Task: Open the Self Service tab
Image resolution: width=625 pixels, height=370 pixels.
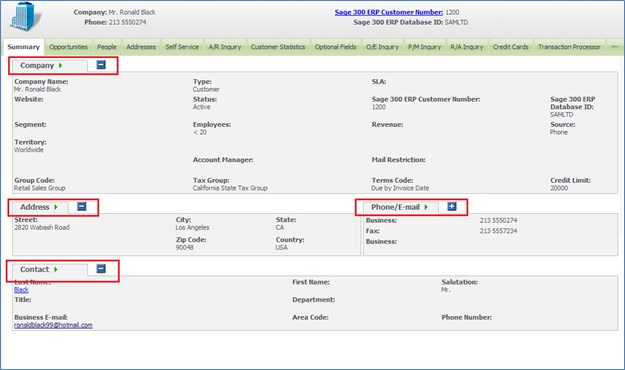Action: click(x=182, y=47)
